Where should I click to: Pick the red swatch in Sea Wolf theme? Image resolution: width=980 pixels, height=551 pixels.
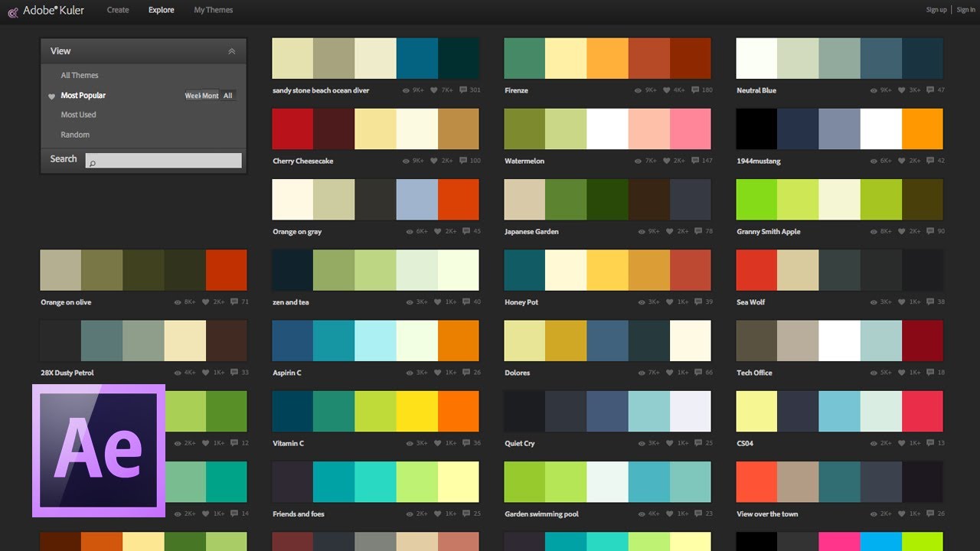coord(756,269)
